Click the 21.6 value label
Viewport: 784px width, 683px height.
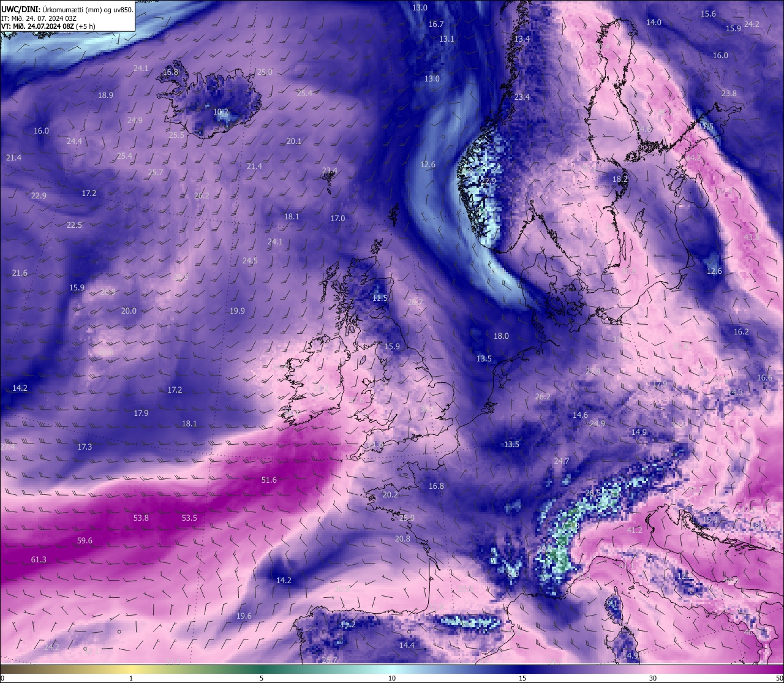20,273
